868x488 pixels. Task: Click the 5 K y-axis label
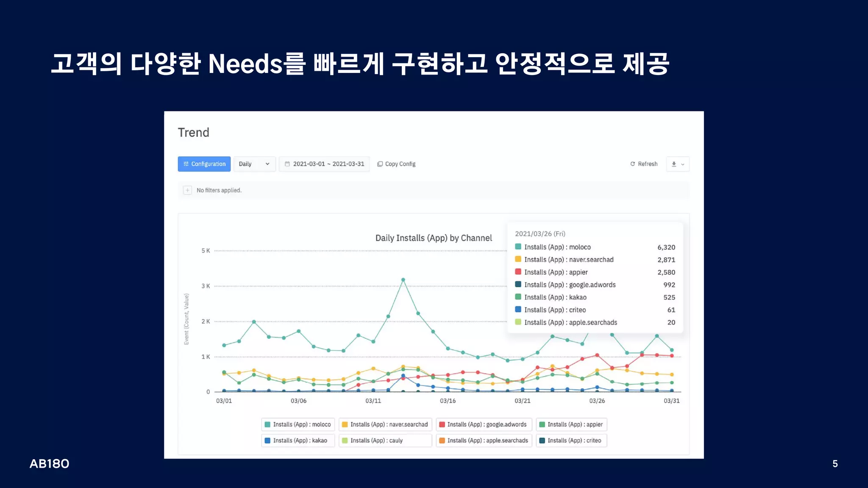click(206, 251)
